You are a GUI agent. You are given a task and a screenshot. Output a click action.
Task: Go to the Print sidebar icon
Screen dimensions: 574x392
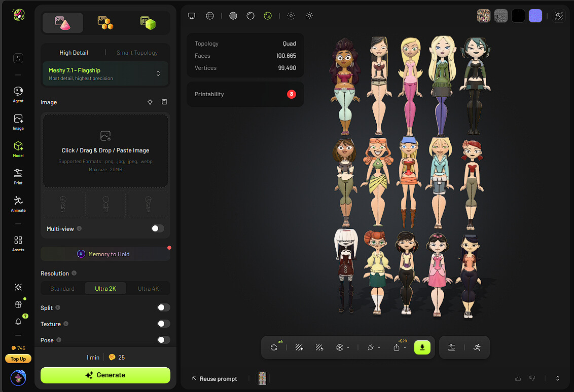(18, 177)
